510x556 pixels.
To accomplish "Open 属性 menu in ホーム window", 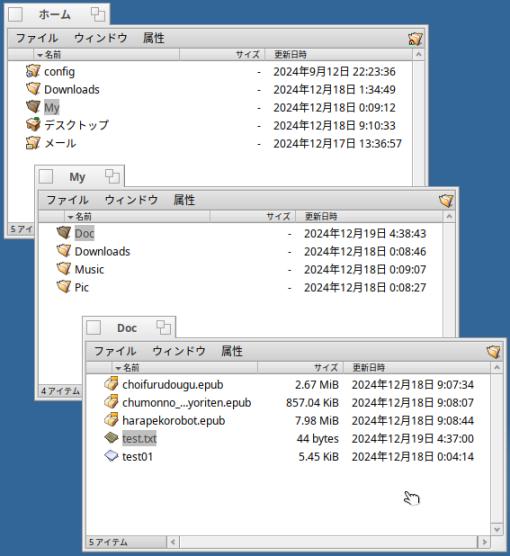I will click(x=154, y=38).
